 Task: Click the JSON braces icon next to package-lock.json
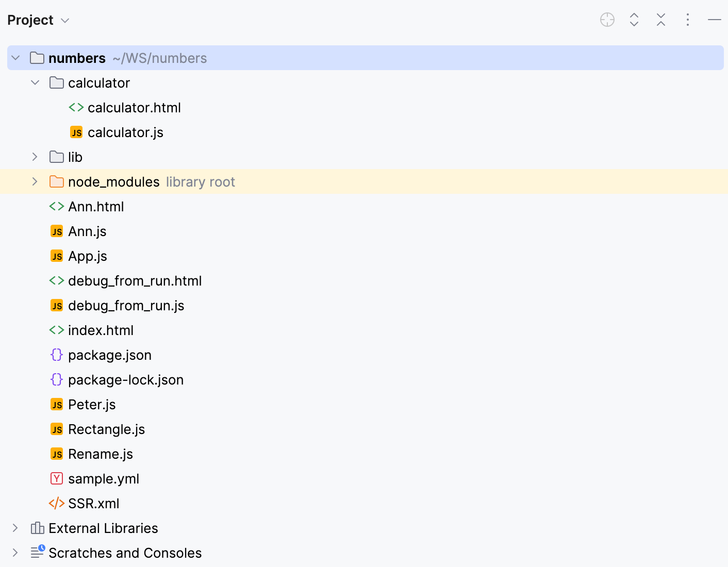[57, 379]
